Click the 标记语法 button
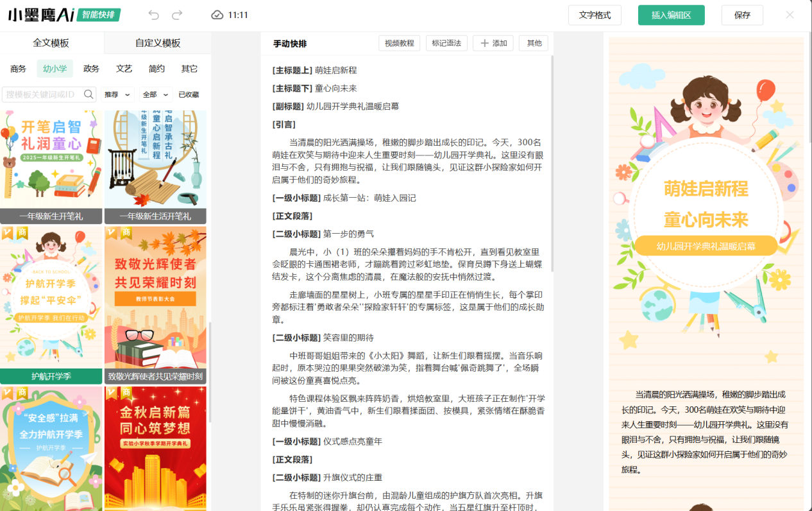This screenshot has width=812, height=511. click(446, 43)
